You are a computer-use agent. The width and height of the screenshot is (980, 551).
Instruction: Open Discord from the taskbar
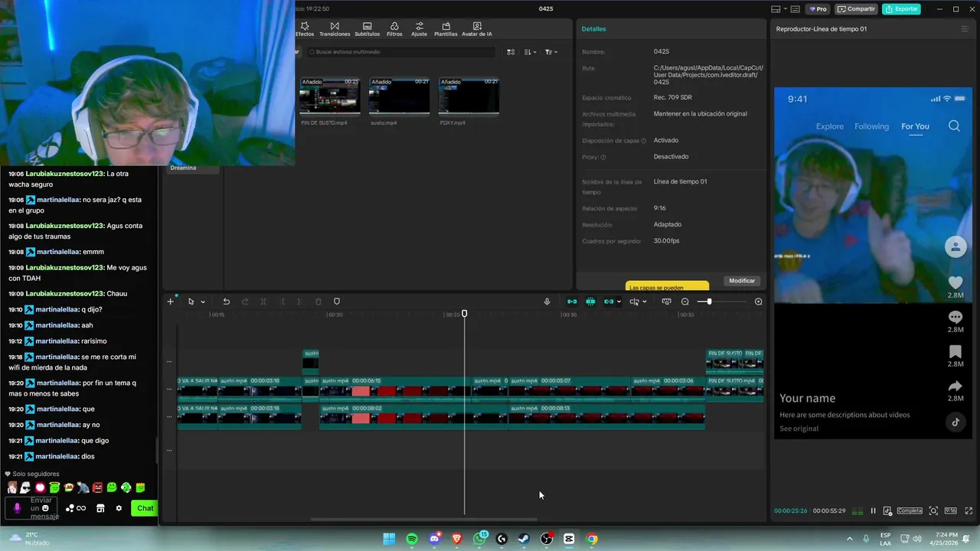tap(434, 539)
